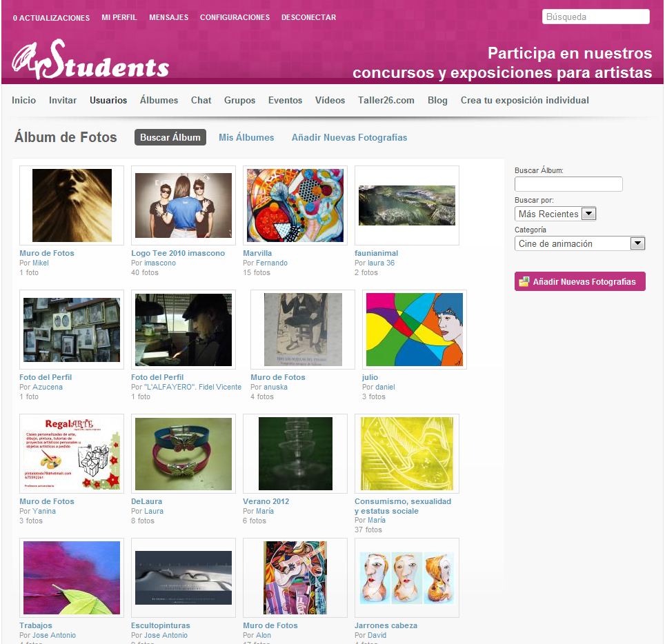Open the Marvilla album thumbnail
This screenshot has width=665, height=644.
[x=295, y=205]
